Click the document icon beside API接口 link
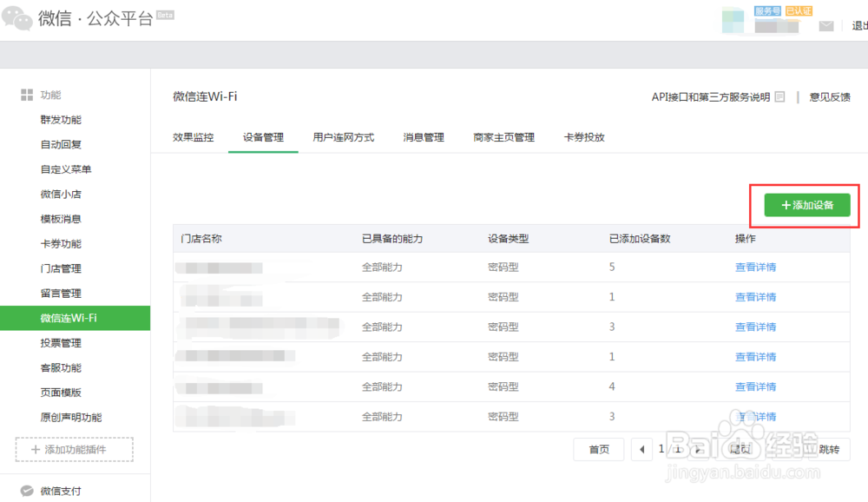 tap(780, 97)
